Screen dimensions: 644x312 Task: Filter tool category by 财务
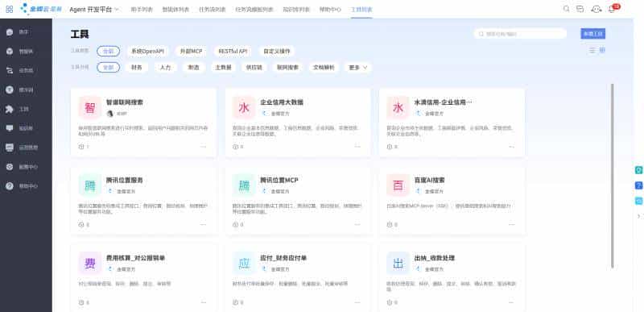(137, 68)
